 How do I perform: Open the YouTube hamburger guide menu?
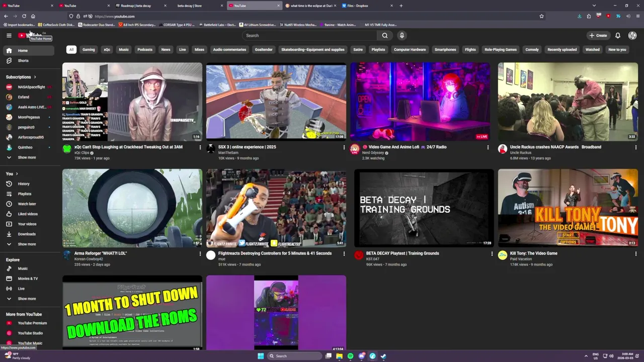pyautogui.click(x=9, y=35)
